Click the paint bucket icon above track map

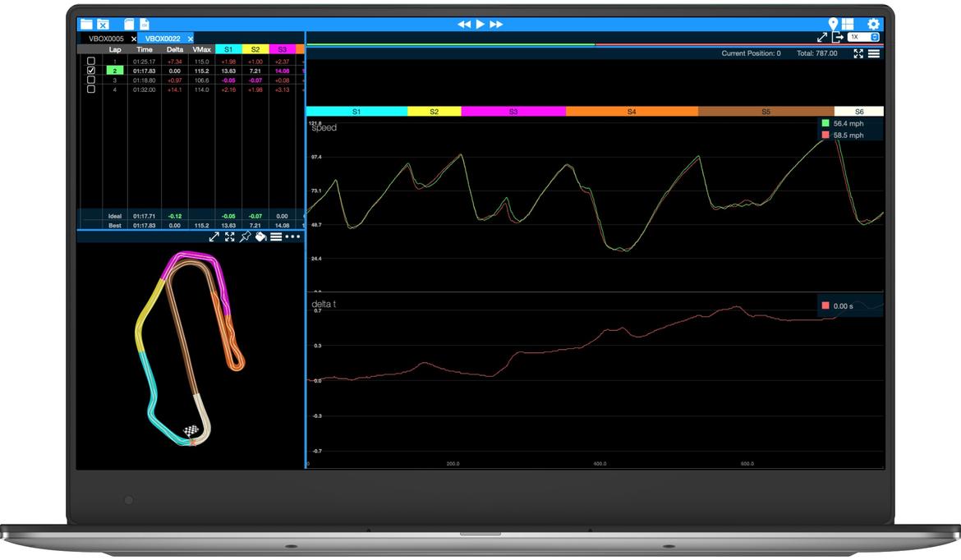click(x=260, y=236)
